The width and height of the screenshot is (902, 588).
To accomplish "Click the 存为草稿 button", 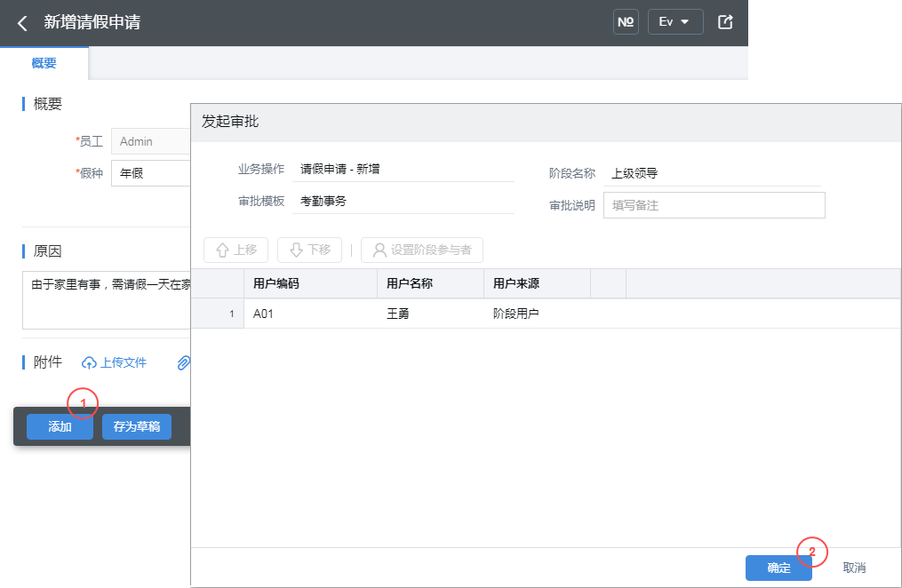I will coord(136,427).
